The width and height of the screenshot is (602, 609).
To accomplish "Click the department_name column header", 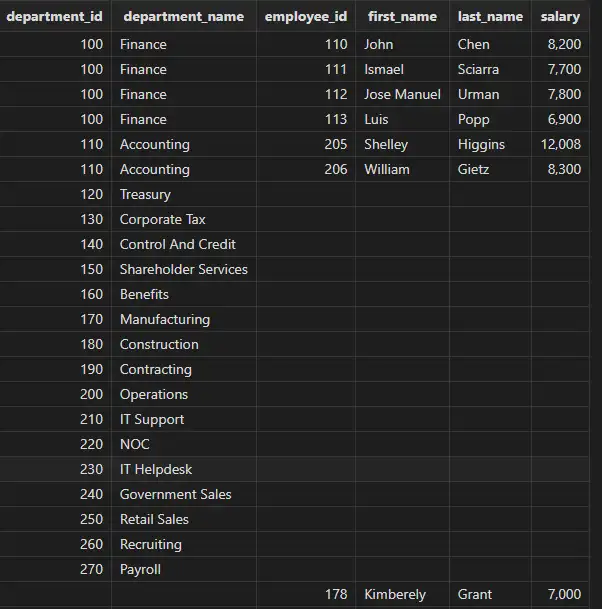I will click(184, 16).
